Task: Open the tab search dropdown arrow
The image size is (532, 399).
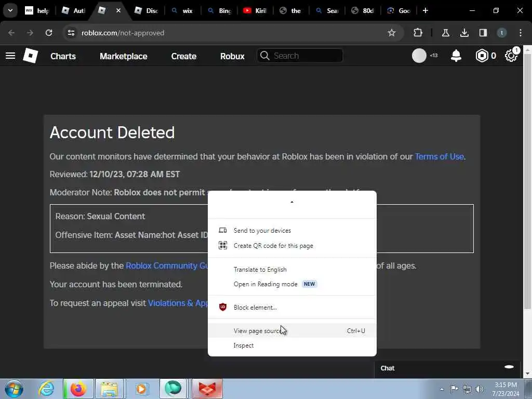Action: (10, 10)
